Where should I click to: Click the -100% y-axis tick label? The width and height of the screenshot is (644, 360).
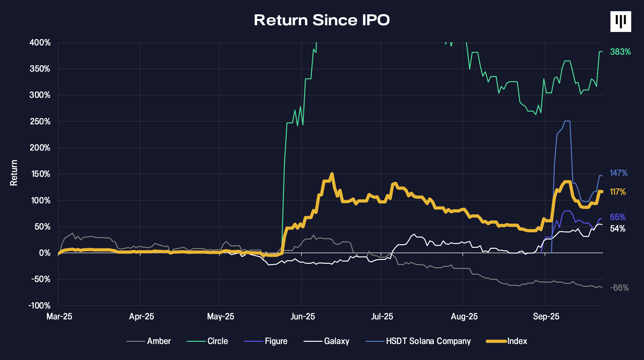point(39,305)
